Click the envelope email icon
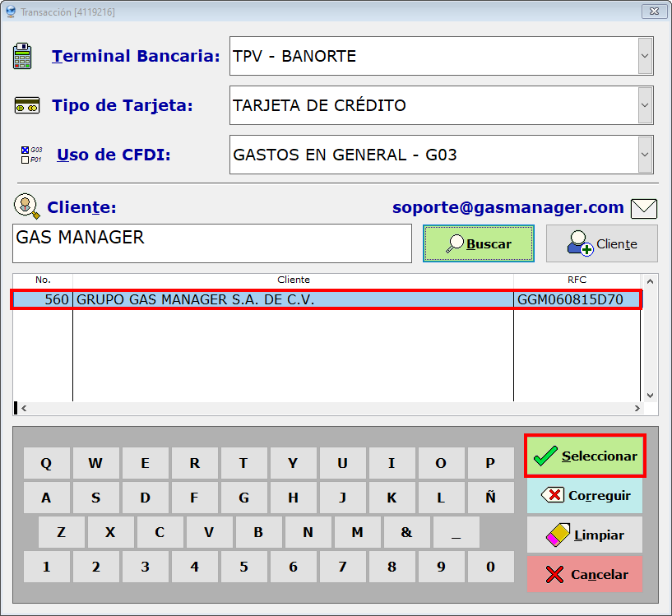Screen dimensions: 672x616 [644, 208]
